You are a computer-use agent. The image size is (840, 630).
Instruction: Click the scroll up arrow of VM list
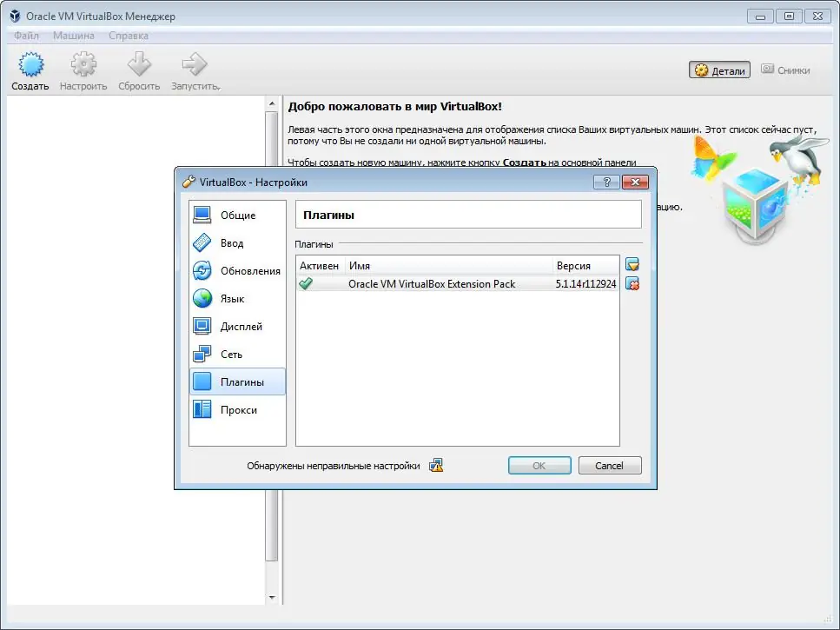[x=272, y=103]
